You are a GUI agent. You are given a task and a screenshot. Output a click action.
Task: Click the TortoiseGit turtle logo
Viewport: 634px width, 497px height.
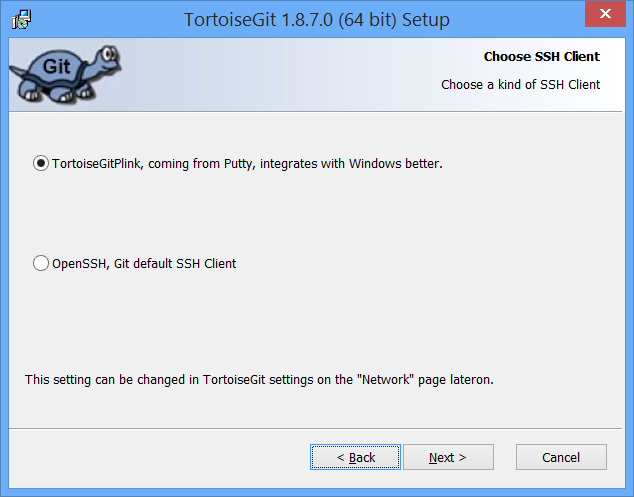pyautogui.click(x=66, y=74)
